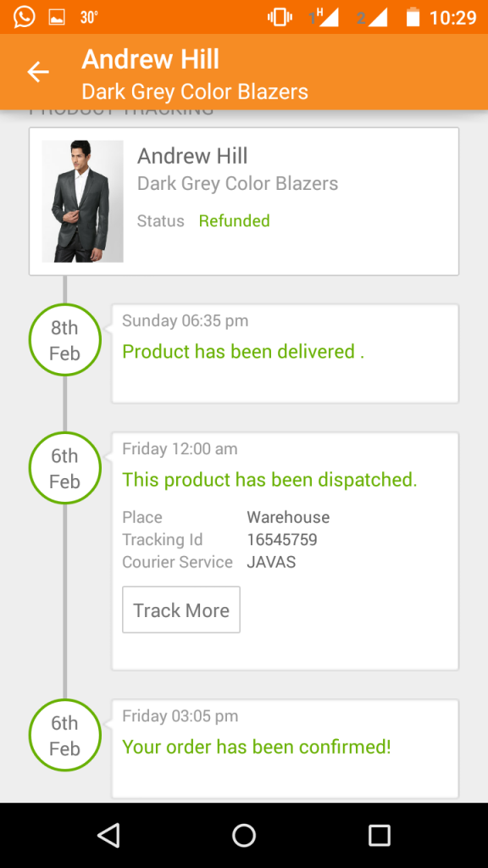Tap the Refunded status text

point(235,221)
